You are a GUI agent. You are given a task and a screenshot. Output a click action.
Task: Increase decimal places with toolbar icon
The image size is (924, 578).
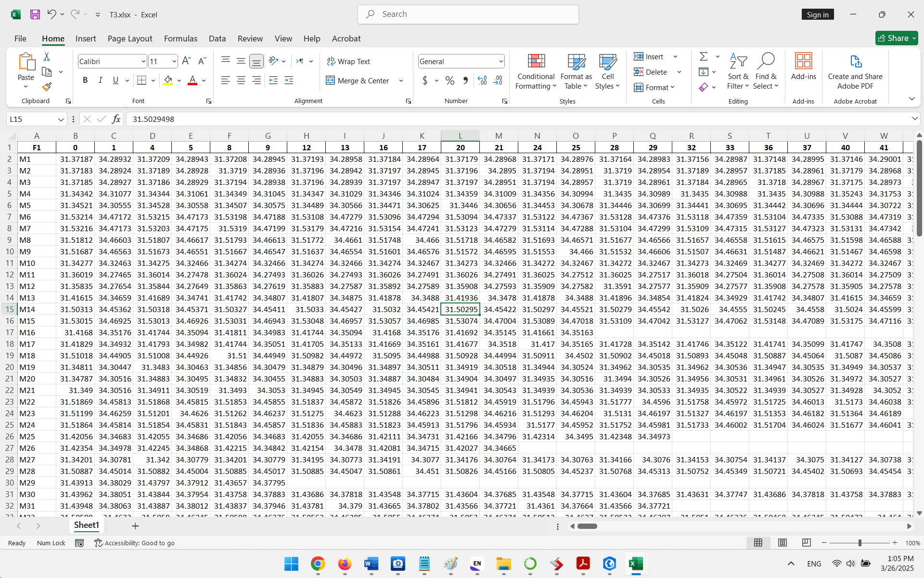click(x=482, y=80)
